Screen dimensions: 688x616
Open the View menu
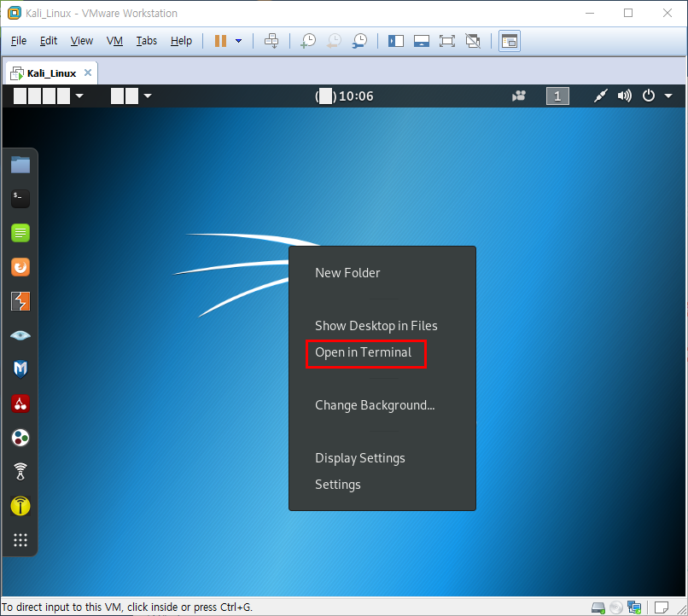(x=82, y=41)
